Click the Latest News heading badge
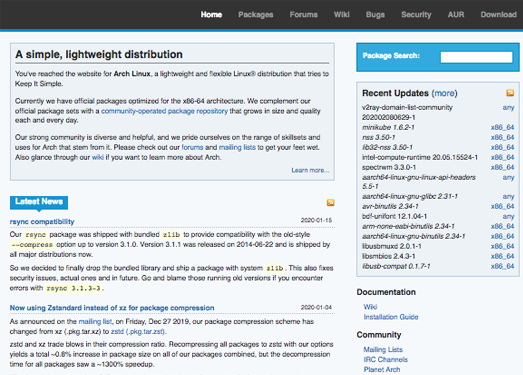523x375 pixels. (x=39, y=202)
